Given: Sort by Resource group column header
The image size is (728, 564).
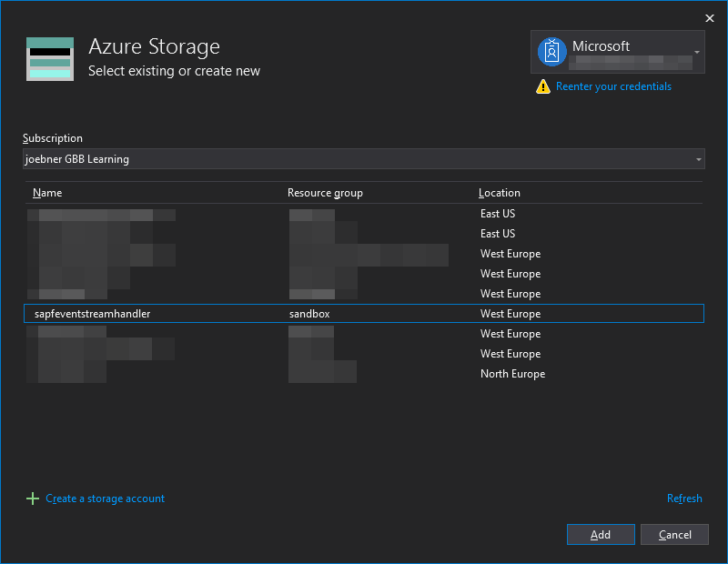Looking at the screenshot, I should click(325, 193).
